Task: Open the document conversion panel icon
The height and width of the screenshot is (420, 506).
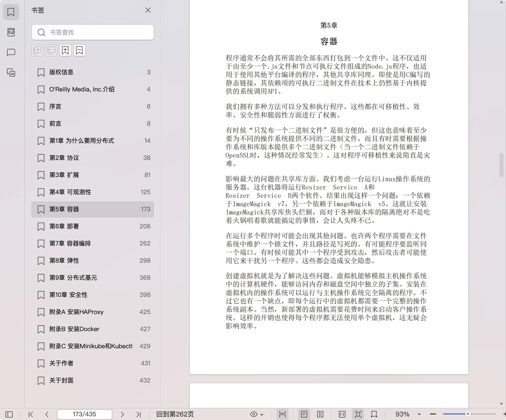Action: tap(11, 73)
